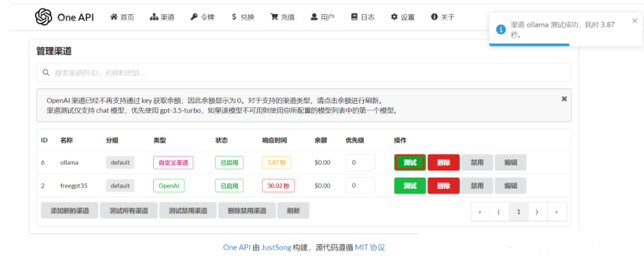The image size is (644, 264).
Task: Close the ollama test success notification
Action: [x=635, y=21]
